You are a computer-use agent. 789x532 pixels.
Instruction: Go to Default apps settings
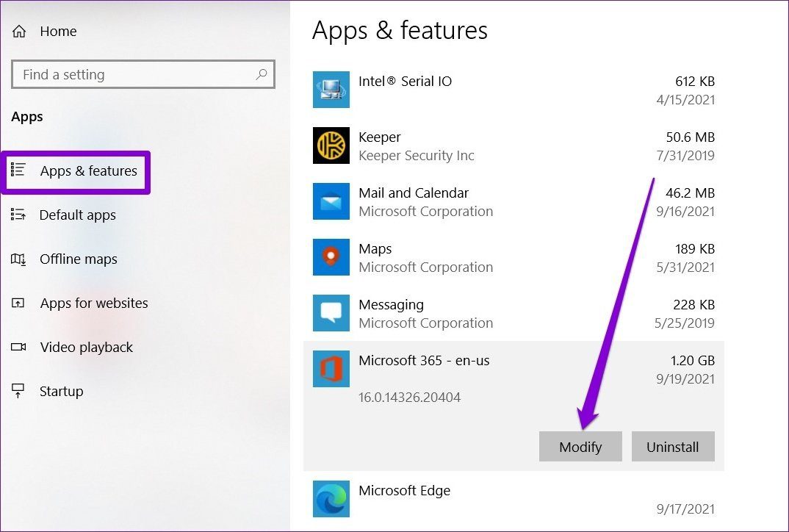coord(77,215)
